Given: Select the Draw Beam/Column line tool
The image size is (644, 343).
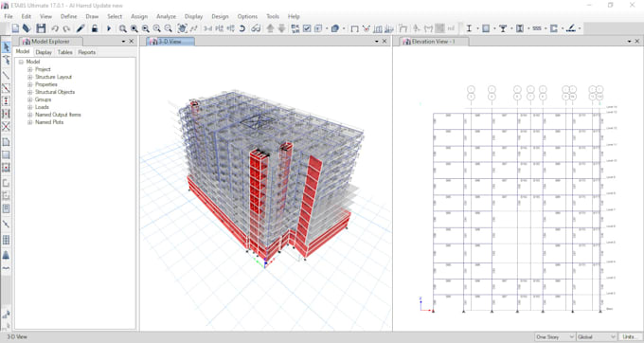Looking at the screenshot, I should click(7, 75).
